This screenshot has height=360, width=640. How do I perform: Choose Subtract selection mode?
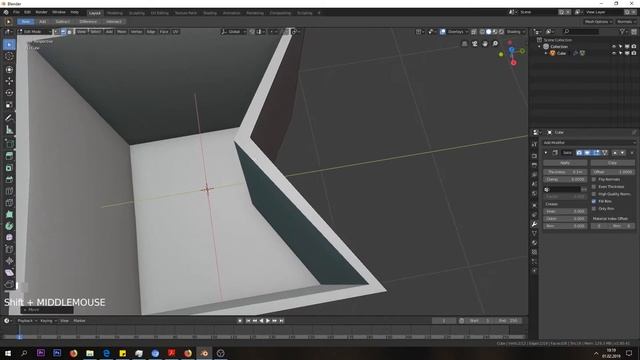[62, 22]
